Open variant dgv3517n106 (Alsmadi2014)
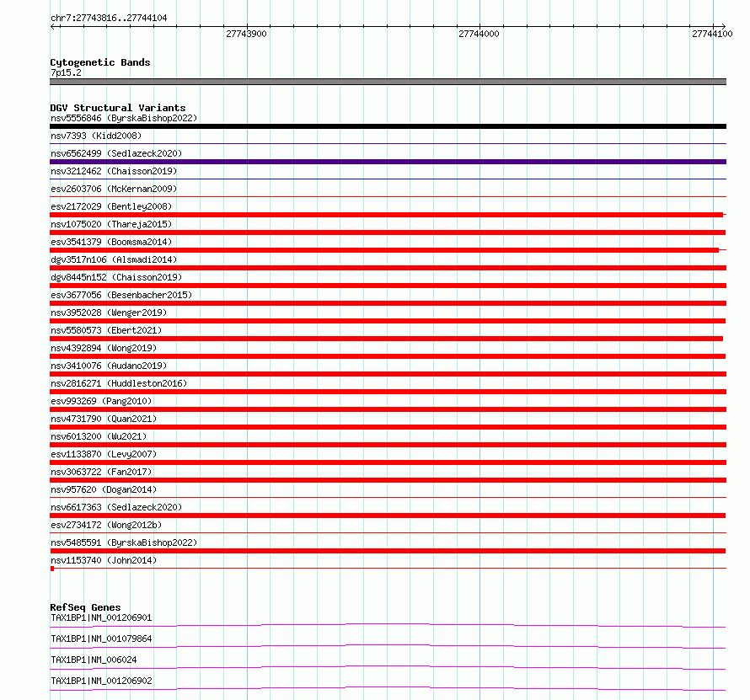750x700 pixels. pos(114,259)
